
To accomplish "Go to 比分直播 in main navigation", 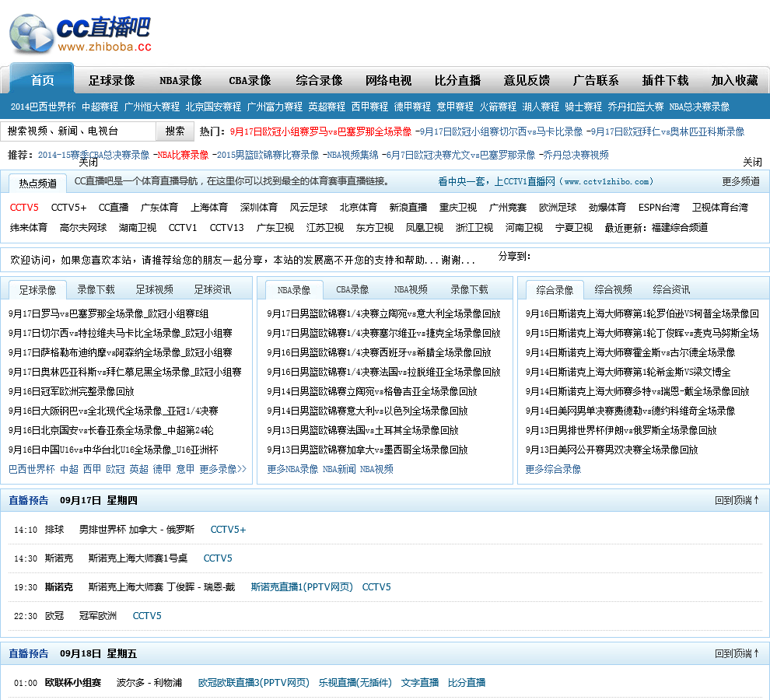I will pos(457,81).
